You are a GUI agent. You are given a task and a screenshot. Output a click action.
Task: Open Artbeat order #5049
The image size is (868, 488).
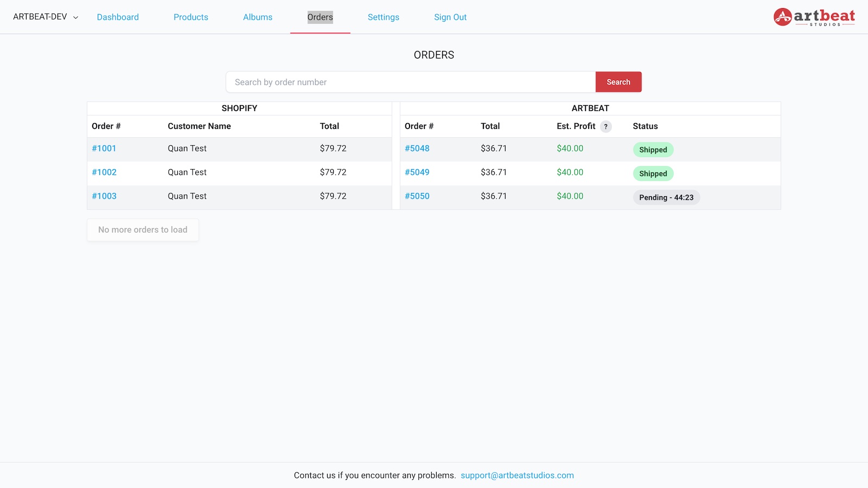[x=417, y=172]
